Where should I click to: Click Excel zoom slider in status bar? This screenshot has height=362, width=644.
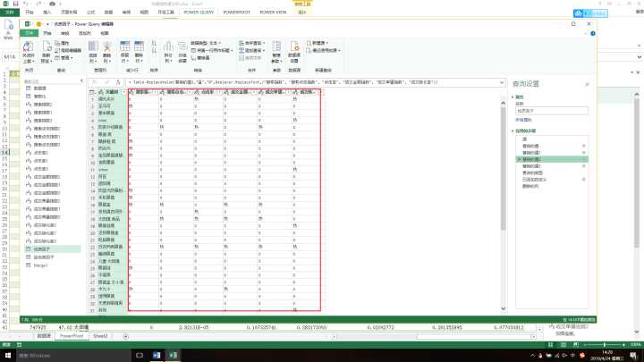[x=604, y=345]
